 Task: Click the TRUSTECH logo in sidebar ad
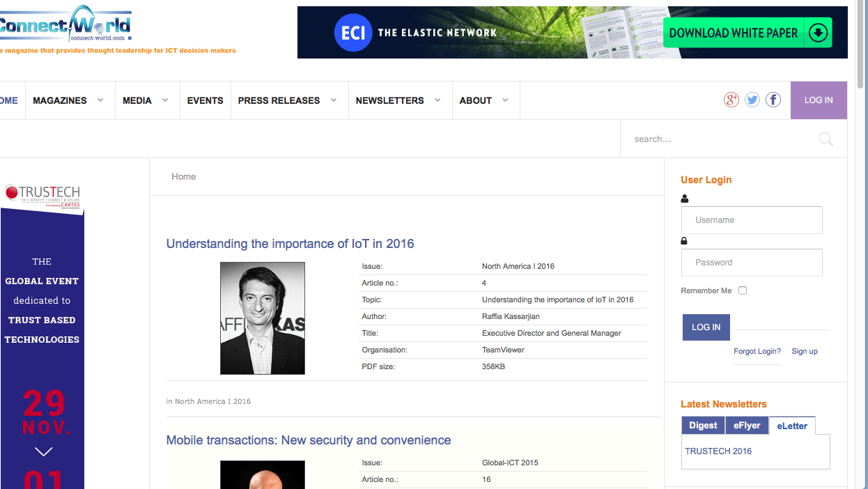[43, 194]
